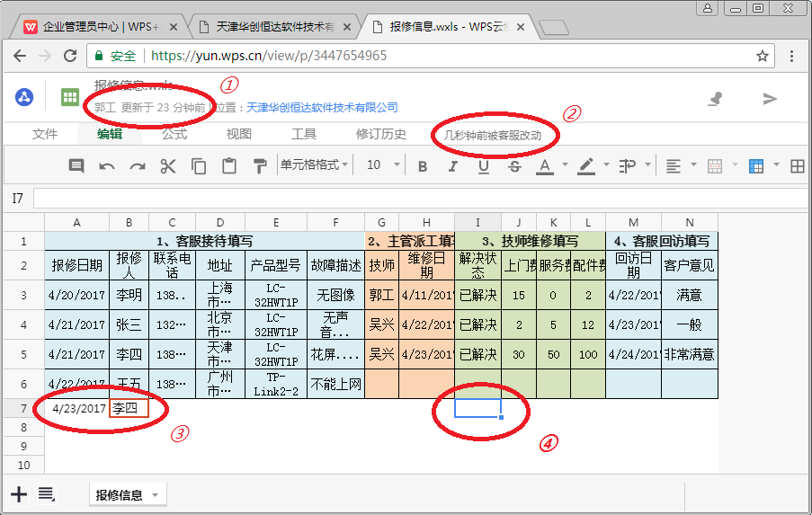Redo the last undone edit
Viewport: 812px width, 515px height.
pyautogui.click(x=138, y=166)
